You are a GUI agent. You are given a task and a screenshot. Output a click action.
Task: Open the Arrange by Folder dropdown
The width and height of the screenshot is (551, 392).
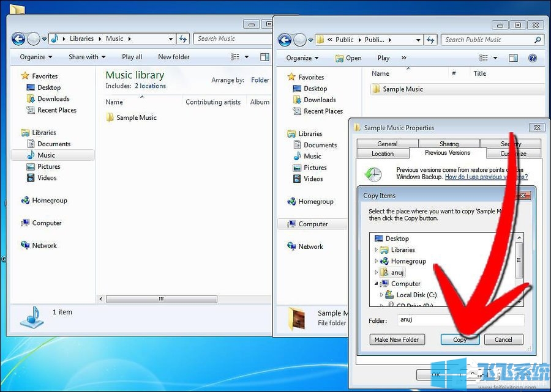[260, 80]
